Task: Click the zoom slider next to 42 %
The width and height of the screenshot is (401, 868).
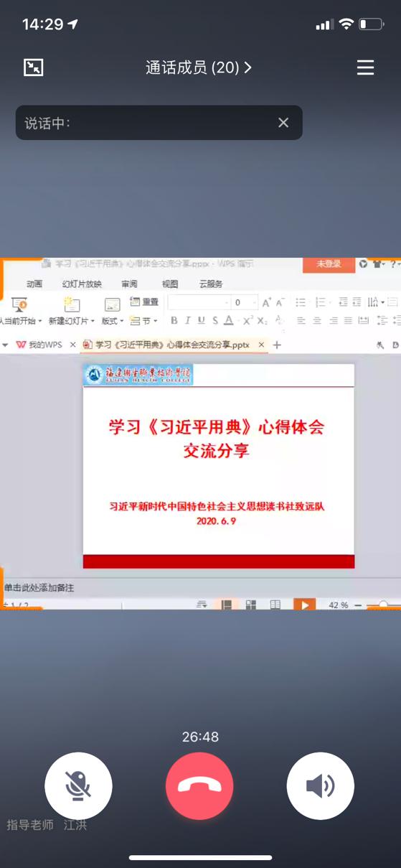Action: point(383,605)
